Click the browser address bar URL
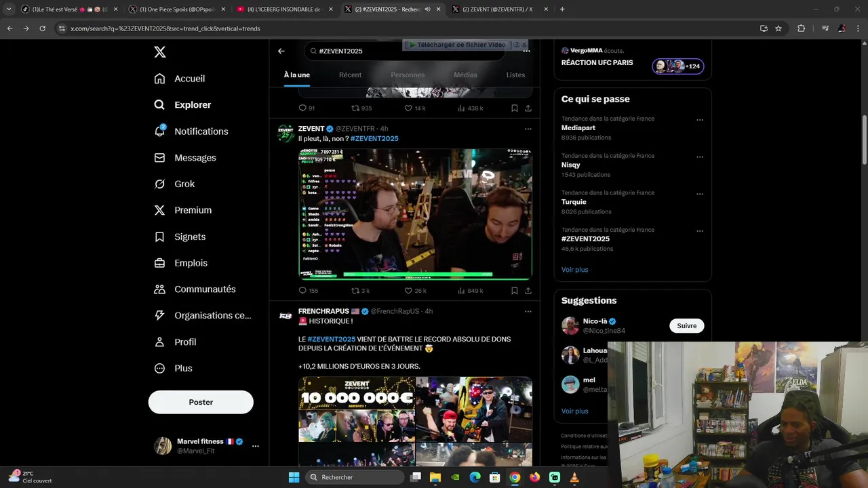 click(165, 28)
